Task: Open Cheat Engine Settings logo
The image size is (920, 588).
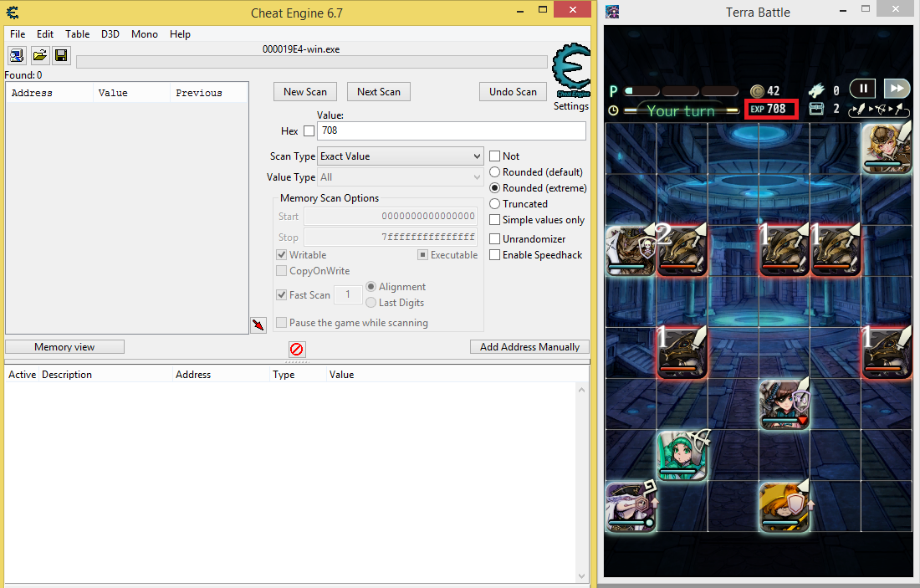Action: (572, 75)
